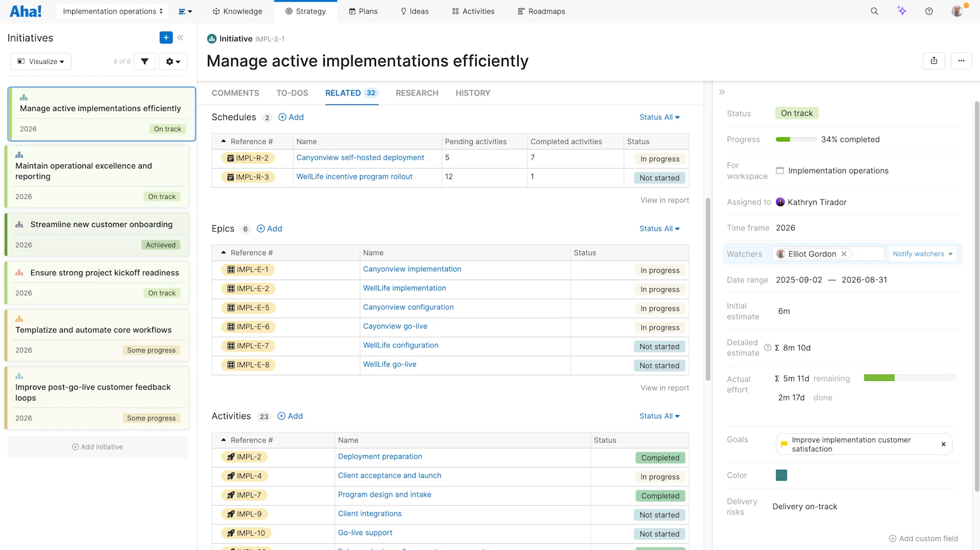980x550 pixels.
Task: Open Canyonview self-hosted deployment link
Action: [360, 158]
